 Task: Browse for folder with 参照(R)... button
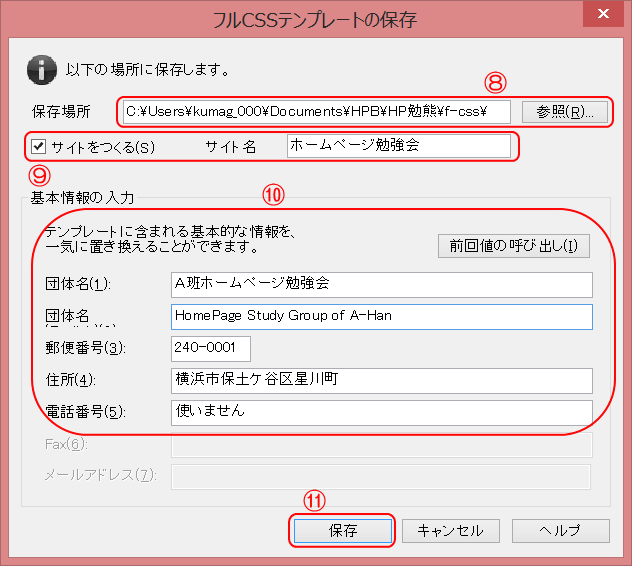[565, 112]
